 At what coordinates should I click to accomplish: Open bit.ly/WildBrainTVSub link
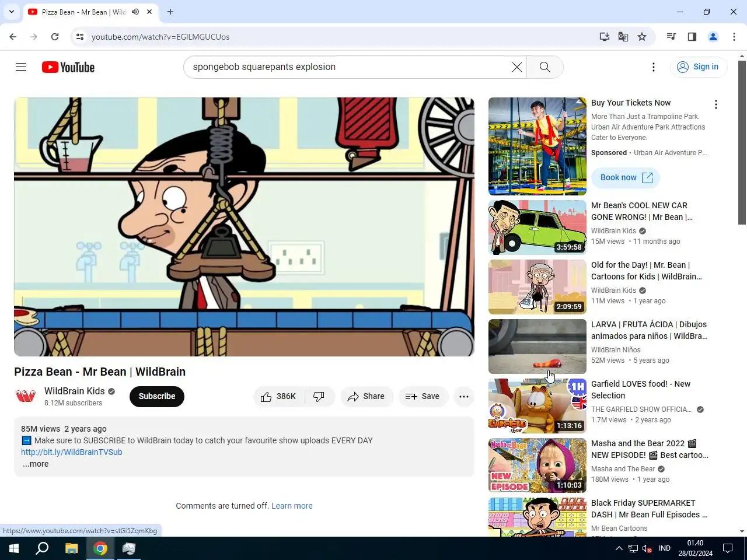(72, 452)
